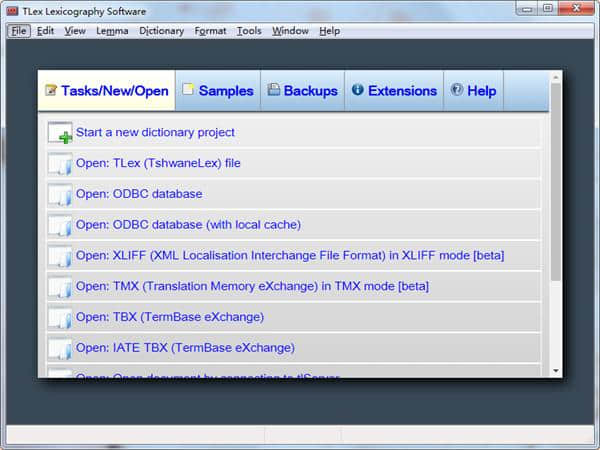Screen dimensions: 600x450
Task: Click the XLIFF open file icon
Action: [x=60, y=256]
